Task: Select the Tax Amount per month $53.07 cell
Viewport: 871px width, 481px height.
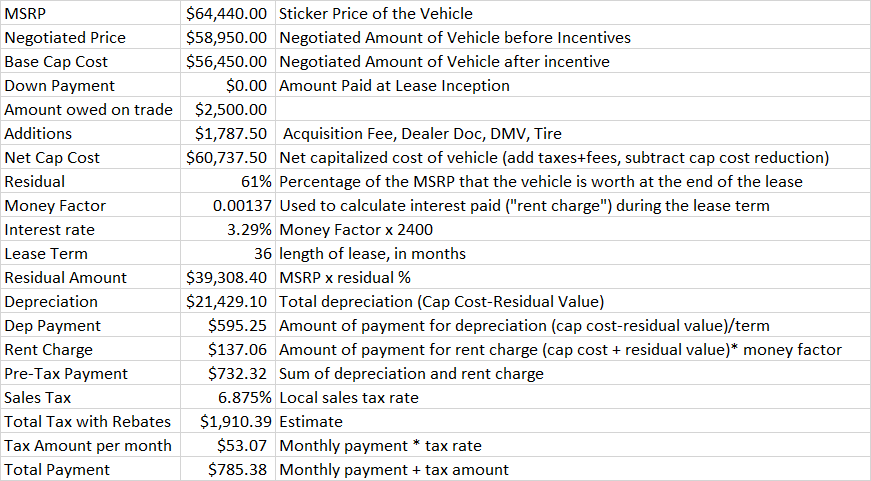Action: (x=228, y=445)
